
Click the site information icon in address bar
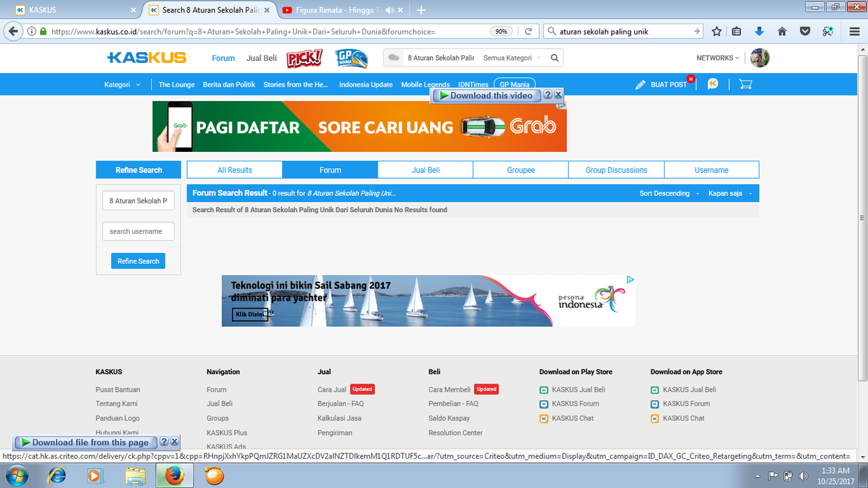32,31
